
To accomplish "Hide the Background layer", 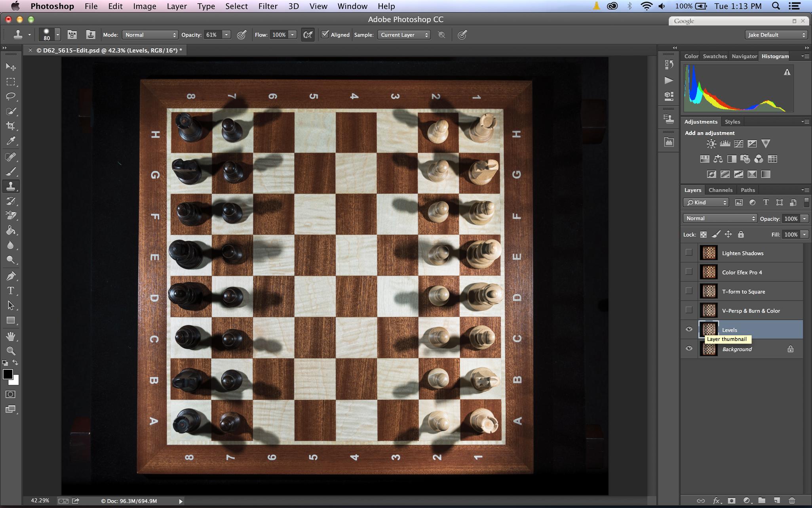I will pyautogui.click(x=689, y=349).
